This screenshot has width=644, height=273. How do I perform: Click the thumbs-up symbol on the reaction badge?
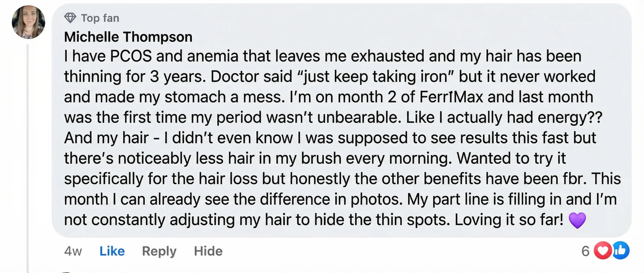click(621, 250)
